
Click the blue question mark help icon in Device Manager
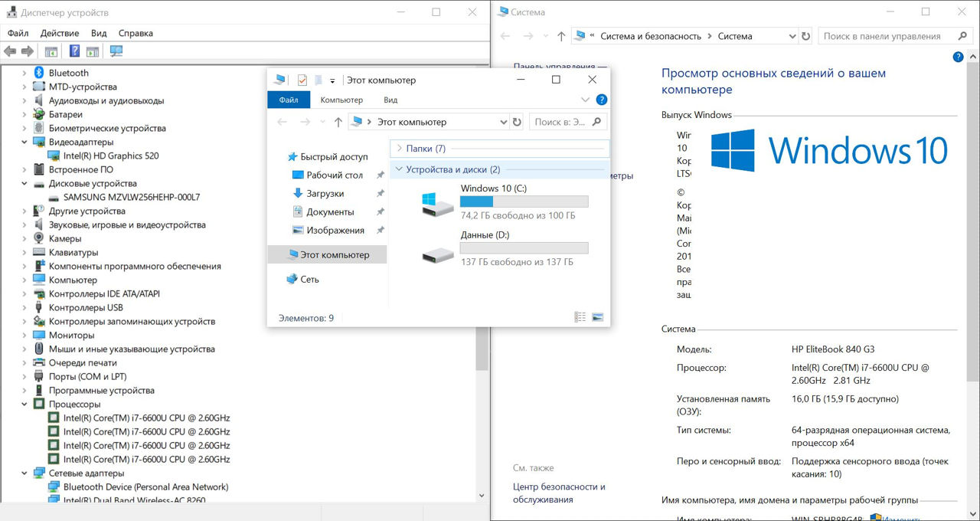(x=74, y=51)
